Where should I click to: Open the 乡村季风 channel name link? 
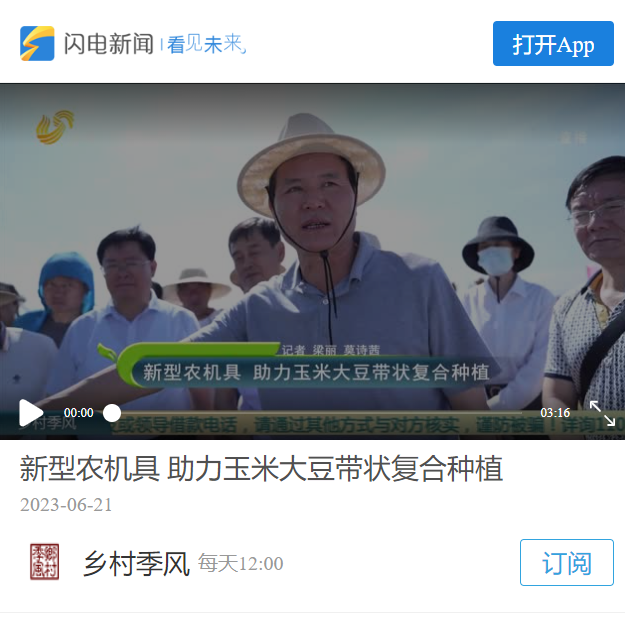pos(136,563)
